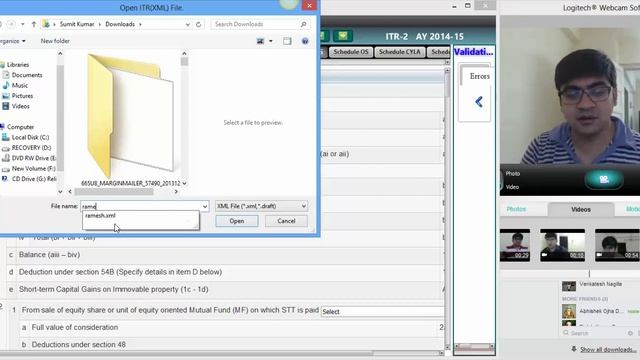Click the Downloads breadcrumb
The width and height of the screenshot is (640, 360).
pyautogui.click(x=120, y=24)
